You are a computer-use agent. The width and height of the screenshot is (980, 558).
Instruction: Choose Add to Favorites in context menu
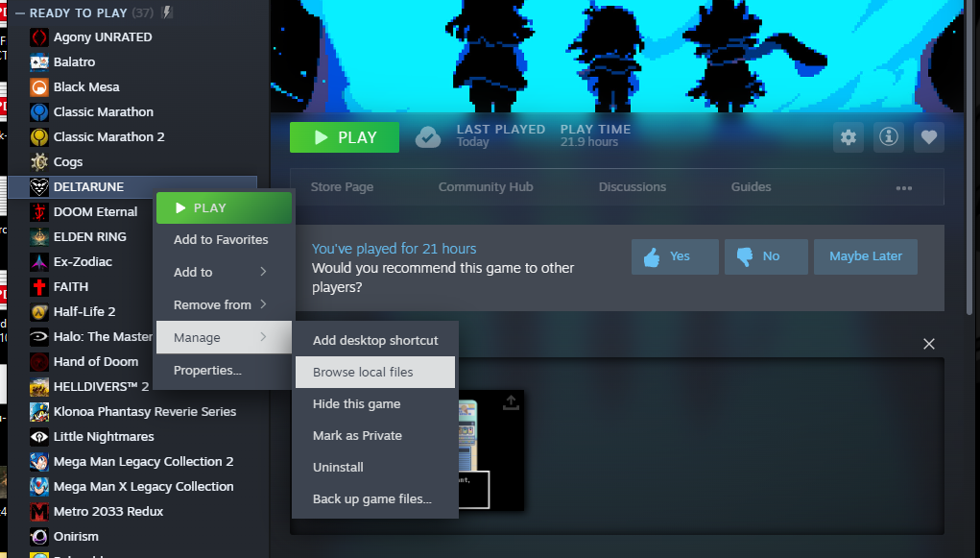[x=224, y=239]
